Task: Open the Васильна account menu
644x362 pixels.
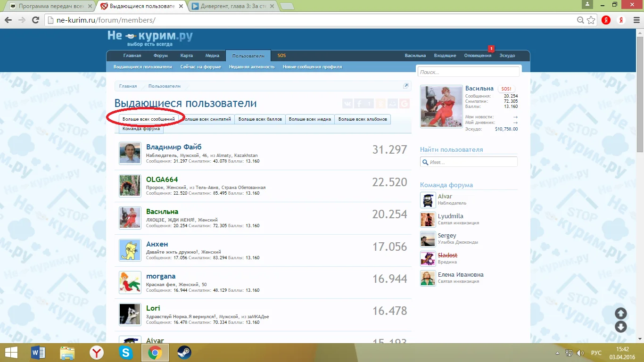Action: click(x=415, y=56)
